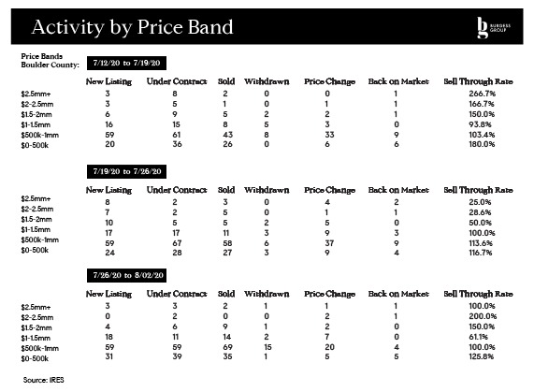Click the Source: IRES footnote
The height and width of the screenshot is (392, 534).
[x=43, y=380]
